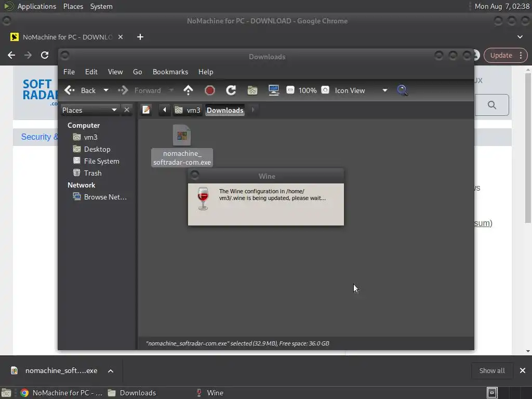
Task: Click the SoftRadar search magnifier button
Action: (x=491, y=105)
